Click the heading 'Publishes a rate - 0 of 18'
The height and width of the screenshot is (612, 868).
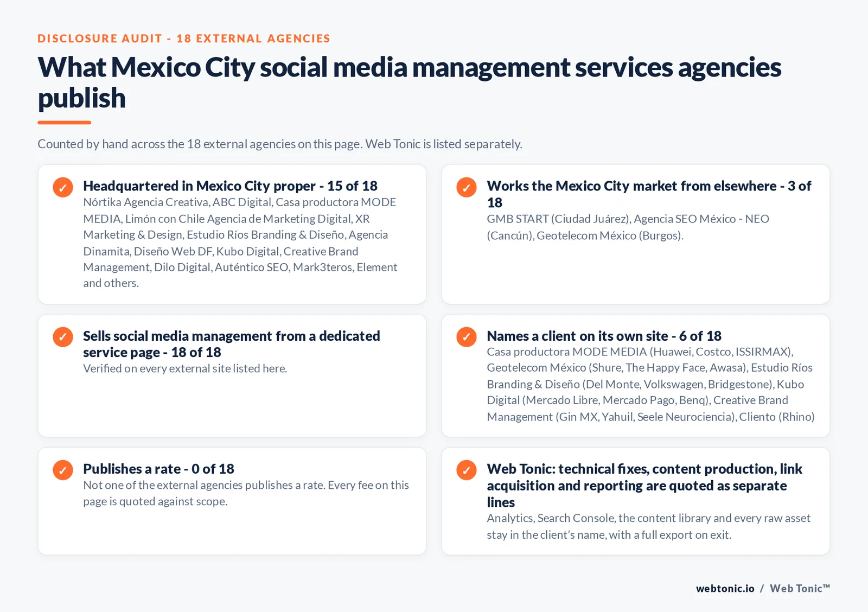(158, 469)
